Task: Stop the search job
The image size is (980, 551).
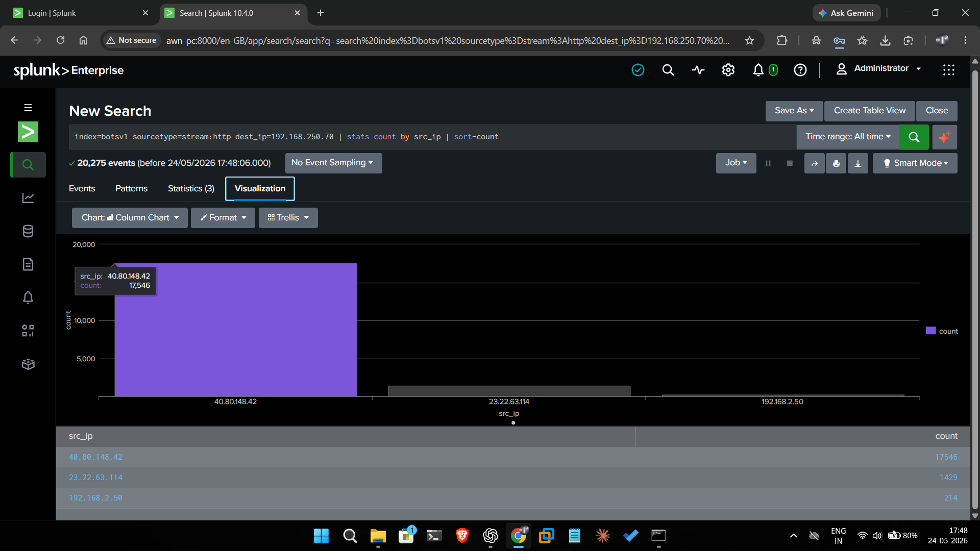Action: point(790,163)
